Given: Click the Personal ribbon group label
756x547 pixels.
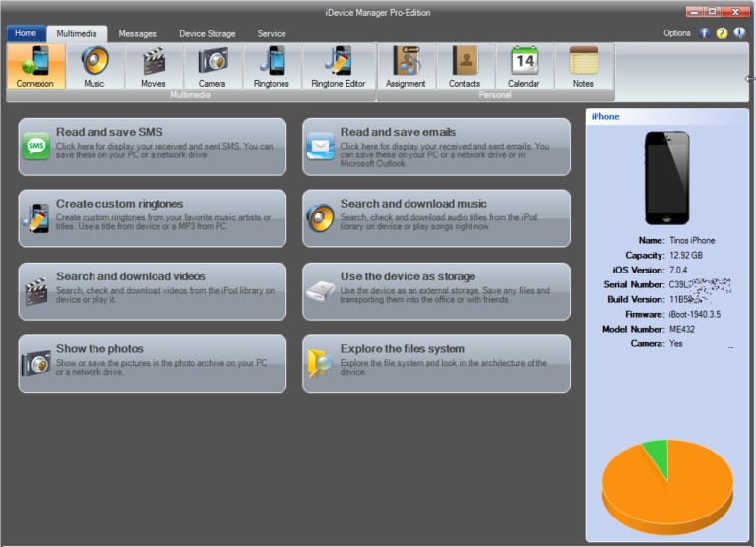Looking at the screenshot, I should [x=495, y=95].
